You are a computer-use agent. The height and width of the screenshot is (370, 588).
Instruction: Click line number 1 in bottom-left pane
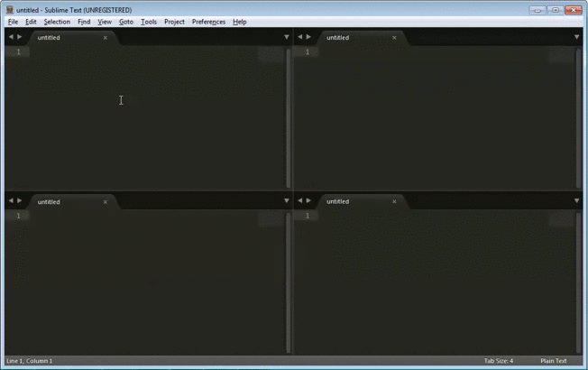pos(18,216)
